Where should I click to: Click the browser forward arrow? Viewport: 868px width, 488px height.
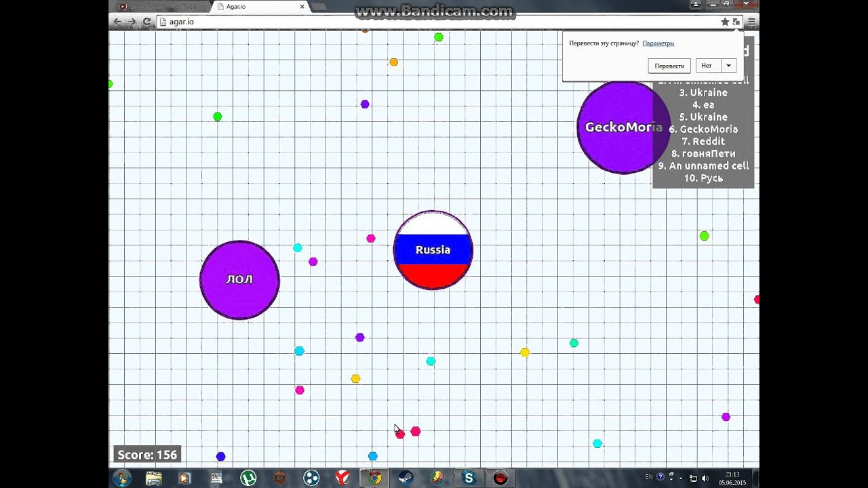pyautogui.click(x=132, y=22)
